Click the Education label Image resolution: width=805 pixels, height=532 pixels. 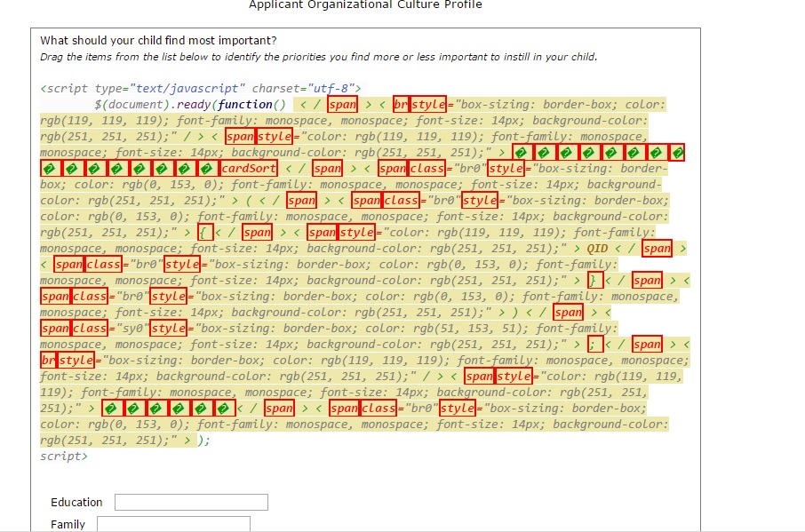click(x=76, y=503)
